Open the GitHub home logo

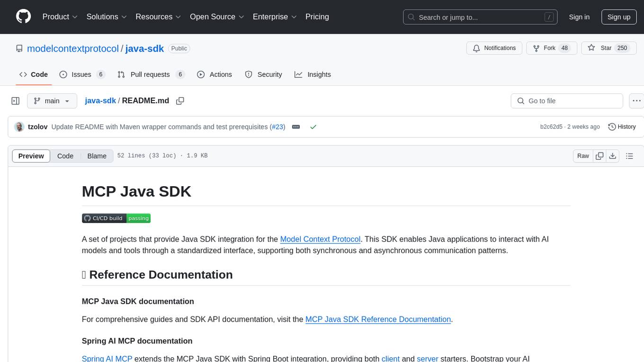tap(23, 17)
